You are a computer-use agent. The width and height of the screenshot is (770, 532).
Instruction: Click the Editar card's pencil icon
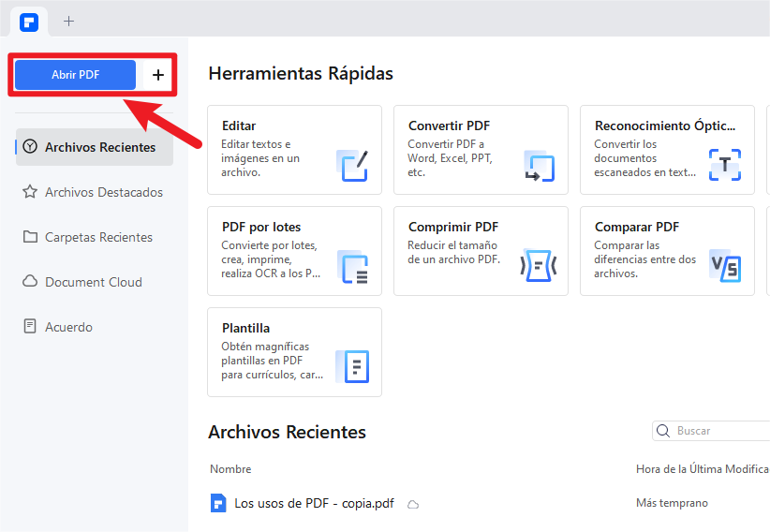pos(352,166)
